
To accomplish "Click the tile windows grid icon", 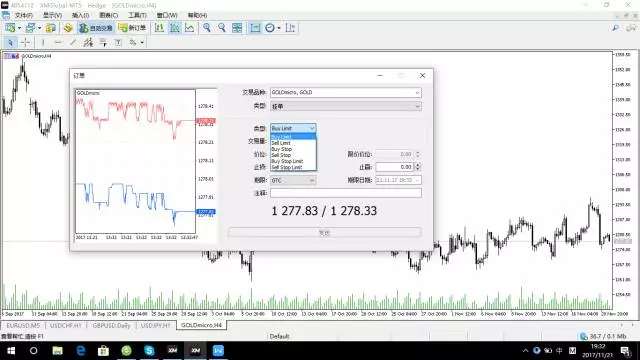I will pyautogui.click(x=237, y=28).
